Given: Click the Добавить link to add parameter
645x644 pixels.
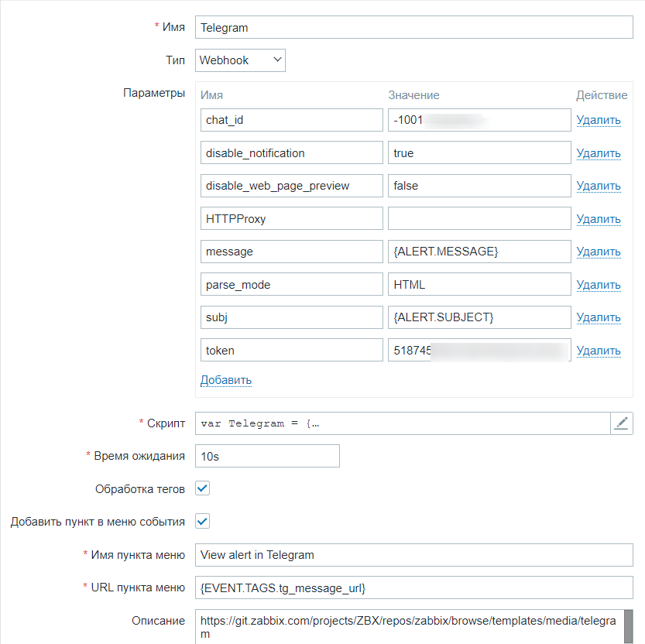Looking at the screenshot, I should click(226, 380).
